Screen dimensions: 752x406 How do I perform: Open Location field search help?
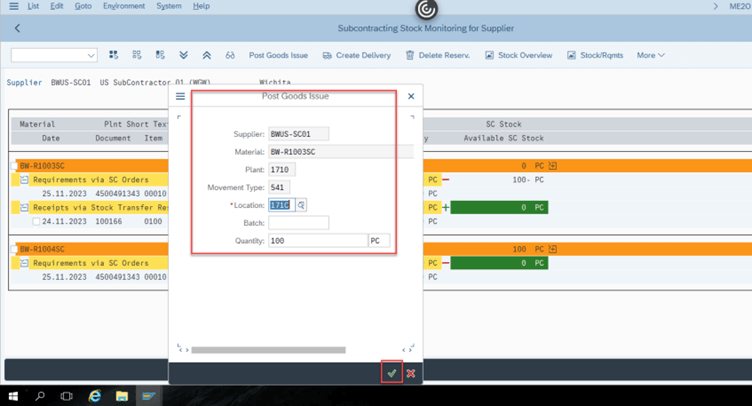301,205
